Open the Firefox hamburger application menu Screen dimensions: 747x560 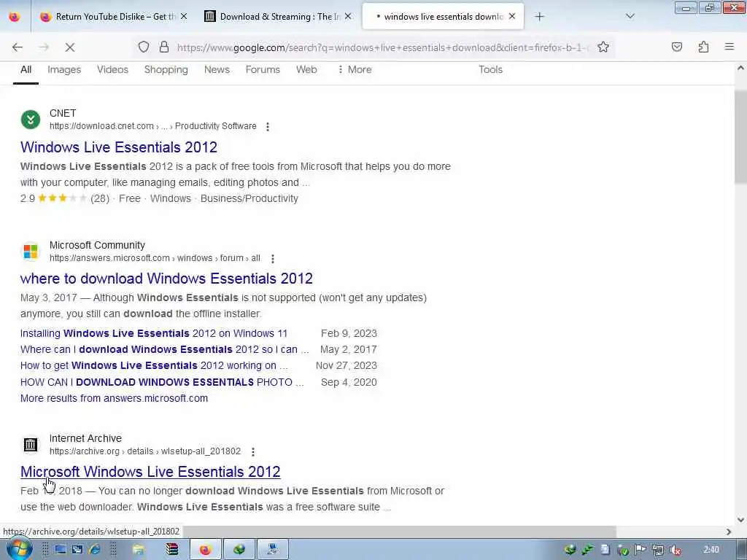[x=729, y=47]
